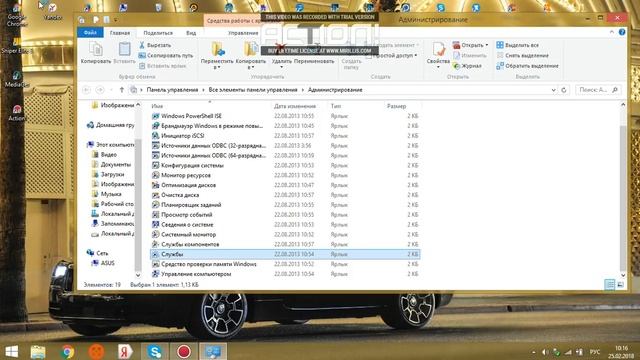Viewport: 640px width, 360px height.
Task: Click Журнал in the ribbon
Action: coord(467,66)
